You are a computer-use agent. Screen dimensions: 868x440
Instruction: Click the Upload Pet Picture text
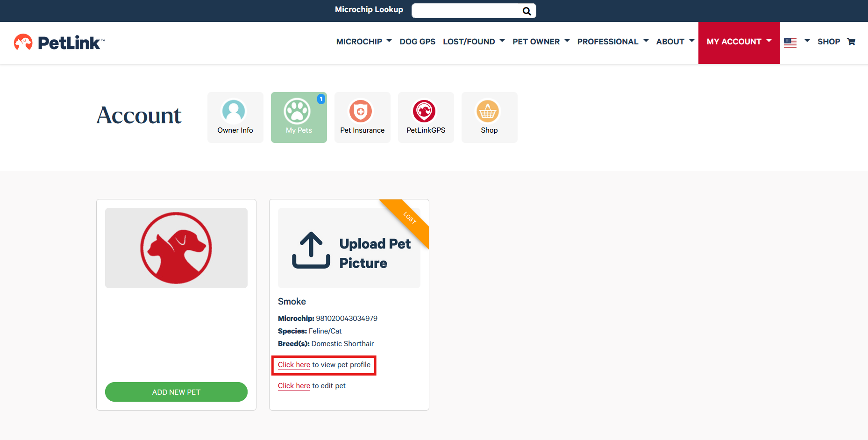[x=375, y=253]
